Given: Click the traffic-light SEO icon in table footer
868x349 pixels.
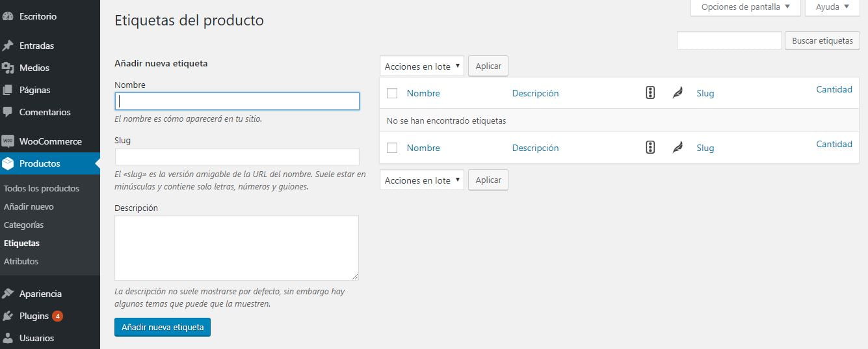Looking at the screenshot, I should 650,148.
